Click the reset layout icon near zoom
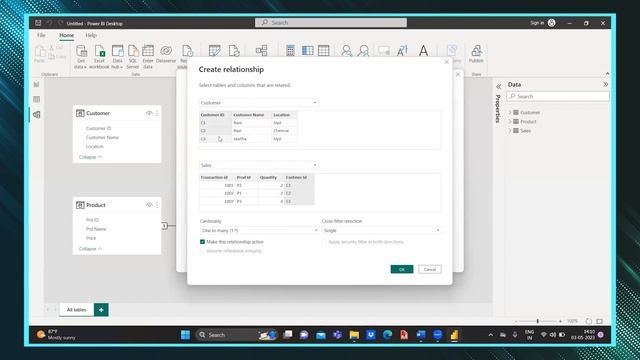Screen dimensions: 640x360 pos(589,321)
